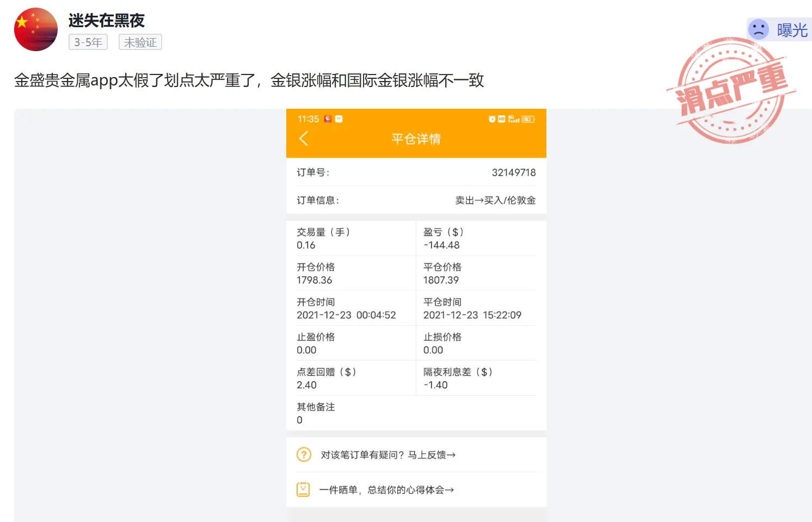This screenshot has width=812, height=522.
Task: Click the alarm clock icon in the phone status bar
Action: tap(492, 119)
